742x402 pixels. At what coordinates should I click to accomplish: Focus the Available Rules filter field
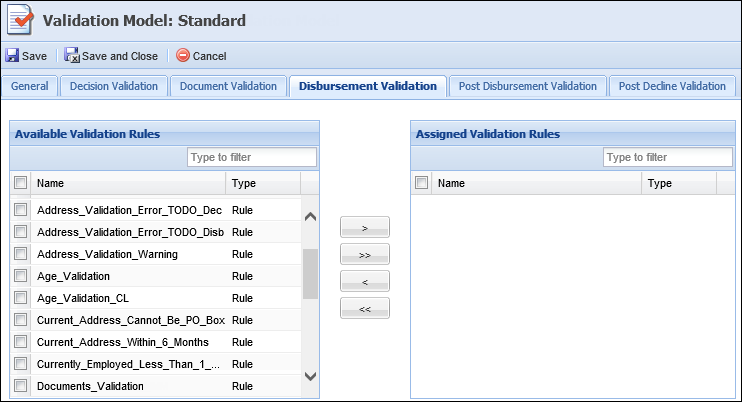tap(252, 157)
